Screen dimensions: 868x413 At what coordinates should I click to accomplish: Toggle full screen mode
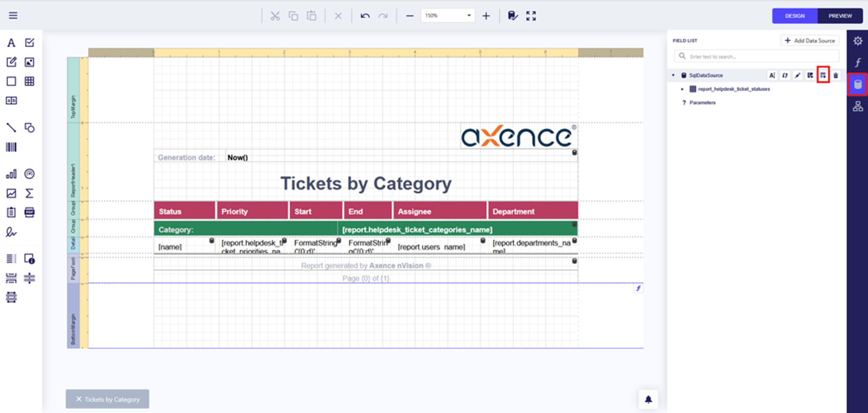coord(531,16)
